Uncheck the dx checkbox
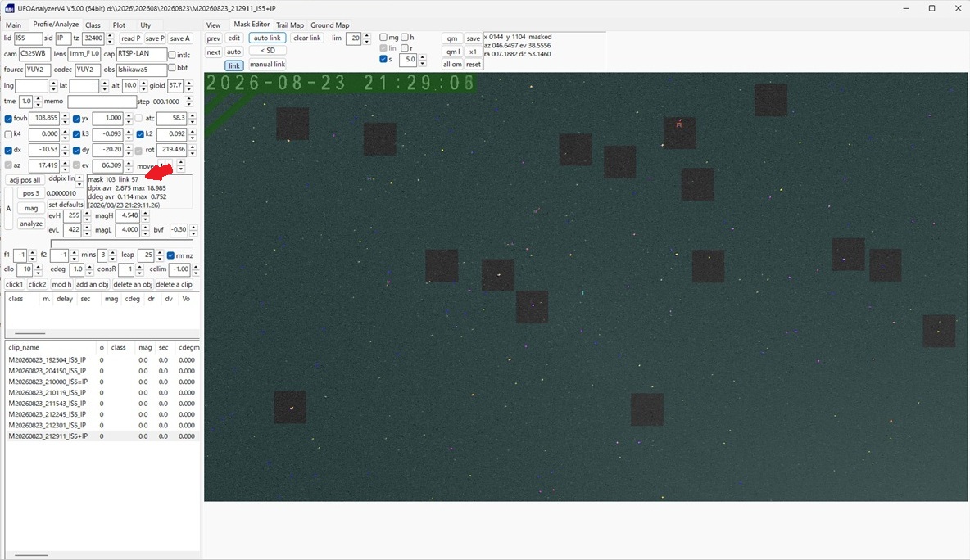 (x=8, y=150)
